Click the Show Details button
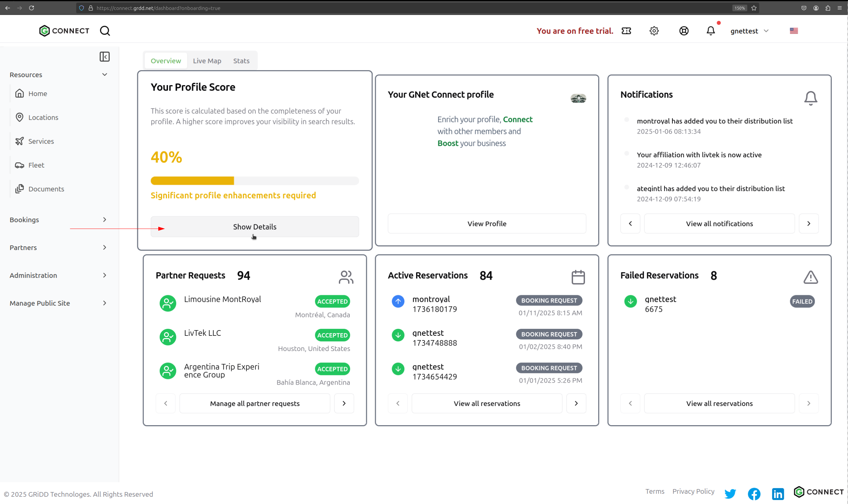Viewport: 848px width, 504px height. (255, 227)
